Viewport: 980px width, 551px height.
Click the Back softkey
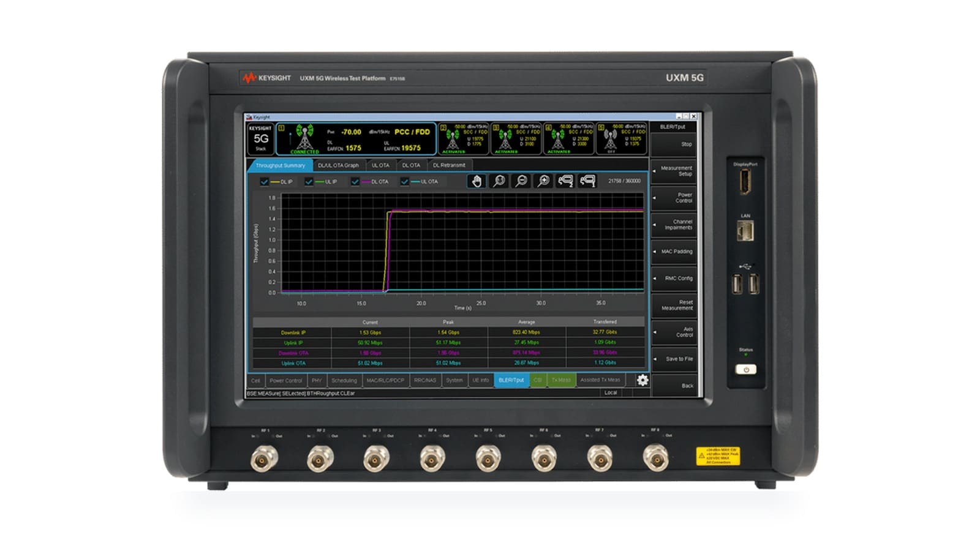673,386
